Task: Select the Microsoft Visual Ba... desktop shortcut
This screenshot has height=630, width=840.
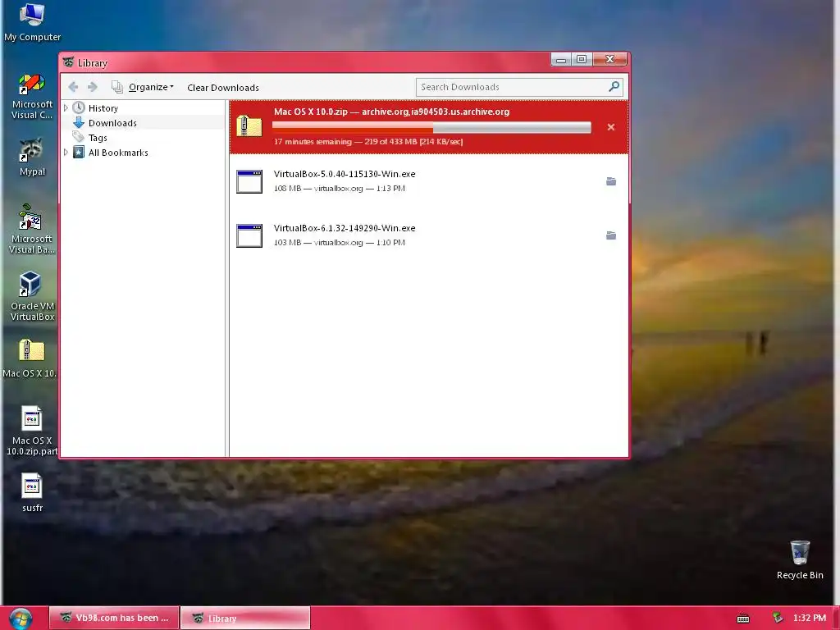Action: pos(32,230)
